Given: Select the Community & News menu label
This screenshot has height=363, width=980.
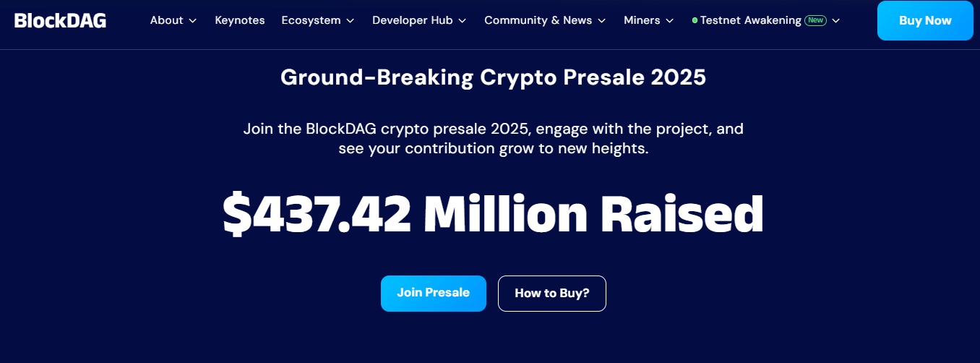Looking at the screenshot, I should point(538,20).
